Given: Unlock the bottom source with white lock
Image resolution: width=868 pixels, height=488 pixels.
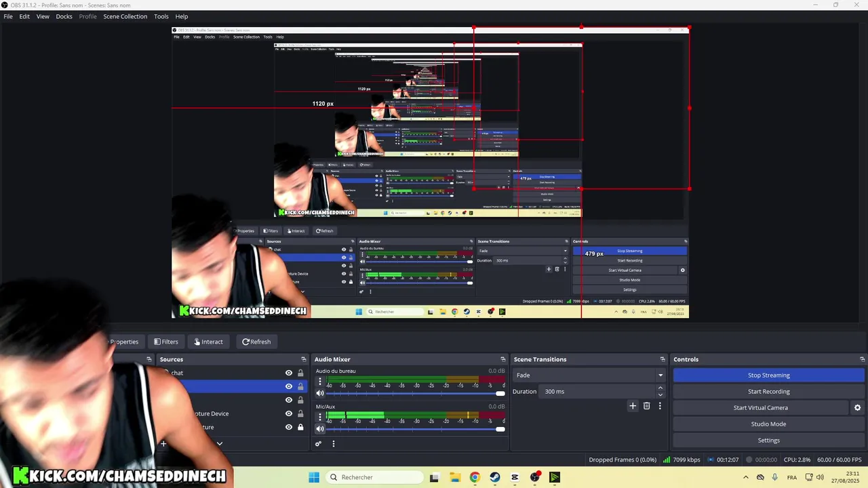Looking at the screenshot, I should tap(300, 427).
